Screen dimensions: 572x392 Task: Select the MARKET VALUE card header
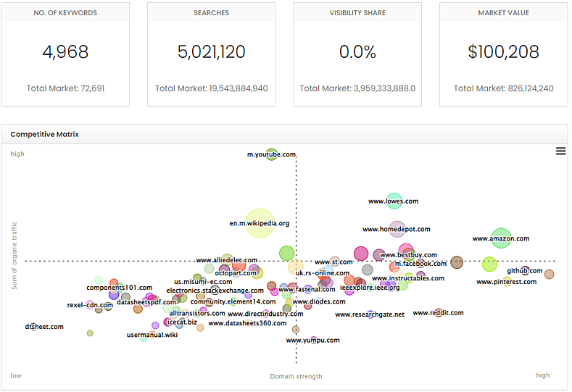click(503, 13)
